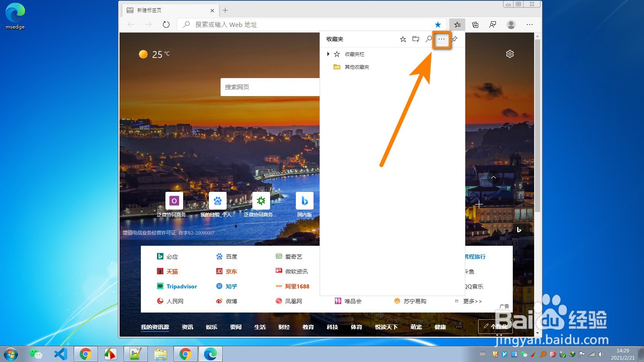Click the browser profile avatar icon
The image size is (644, 362).
coord(511,25)
